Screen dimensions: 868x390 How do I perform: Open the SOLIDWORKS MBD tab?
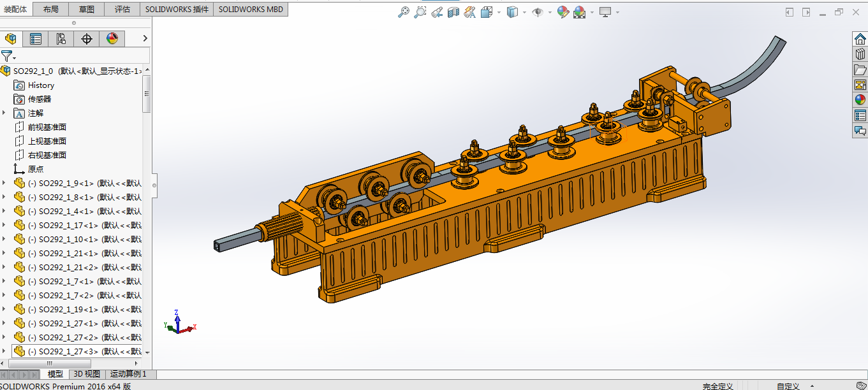click(x=251, y=10)
